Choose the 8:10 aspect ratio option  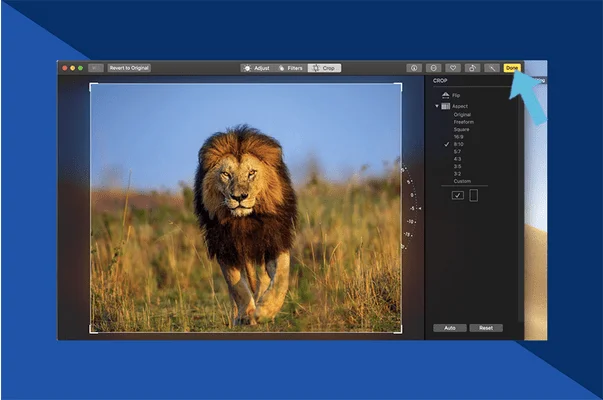point(459,144)
